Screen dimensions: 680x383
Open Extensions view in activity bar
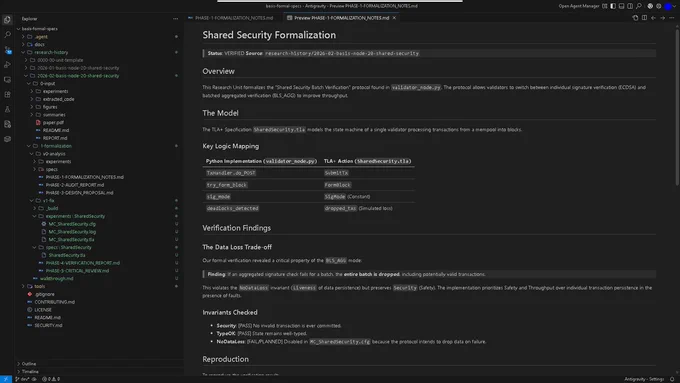[7, 94]
